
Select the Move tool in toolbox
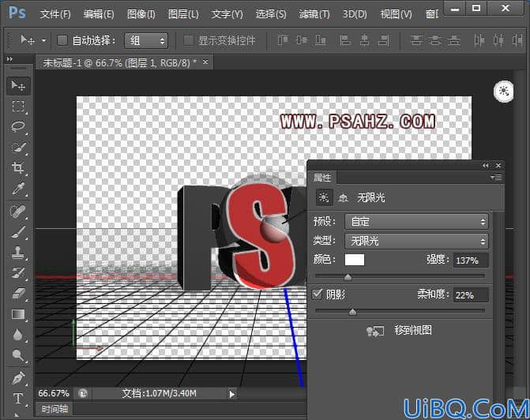[18, 86]
